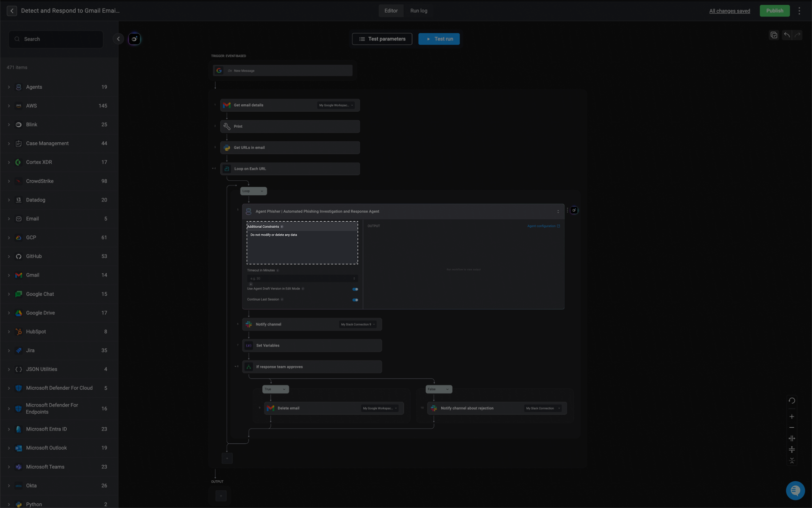This screenshot has height=508, width=812.
Task: Expand the CrowdStrike category
Action: click(9, 181)
